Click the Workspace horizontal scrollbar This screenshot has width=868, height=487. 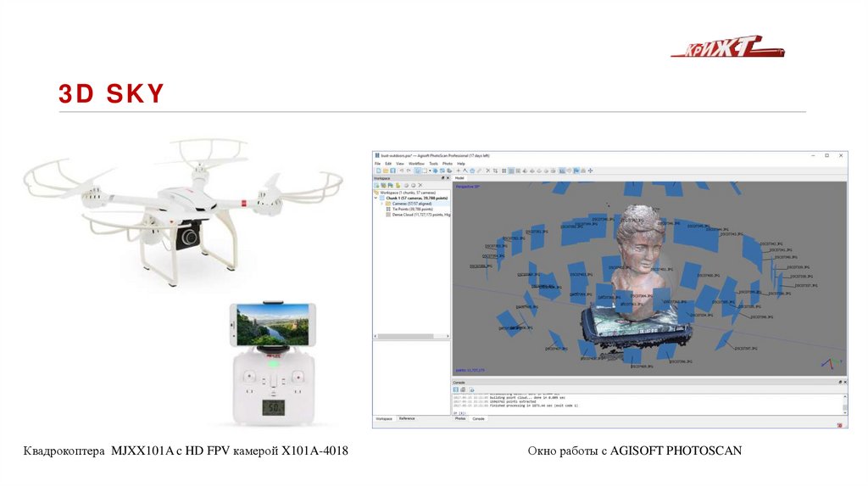412,336
